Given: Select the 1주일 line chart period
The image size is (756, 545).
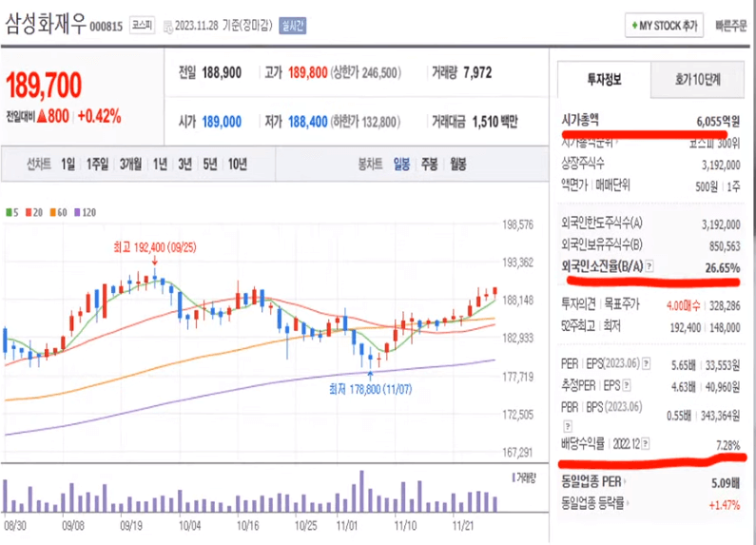Looking at the screenshot, I should [x=97, y=165].
